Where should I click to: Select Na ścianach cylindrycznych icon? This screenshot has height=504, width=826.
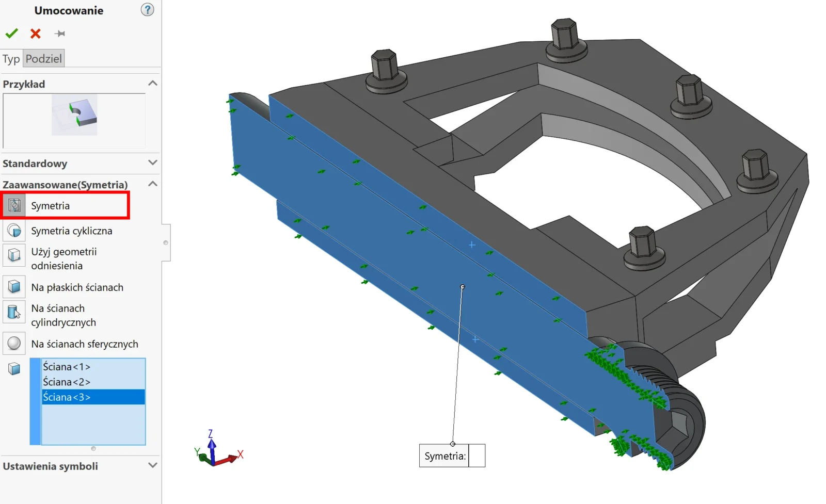coord(14,312)
